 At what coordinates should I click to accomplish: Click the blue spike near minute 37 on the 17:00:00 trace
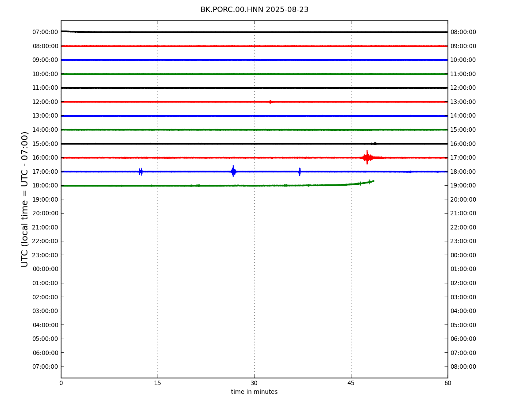[299, 172]
